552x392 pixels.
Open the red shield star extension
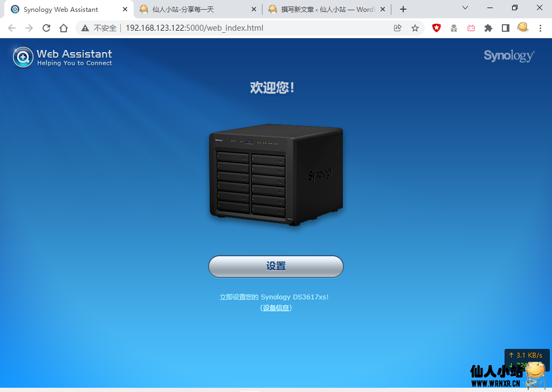(x=437, y=28)
